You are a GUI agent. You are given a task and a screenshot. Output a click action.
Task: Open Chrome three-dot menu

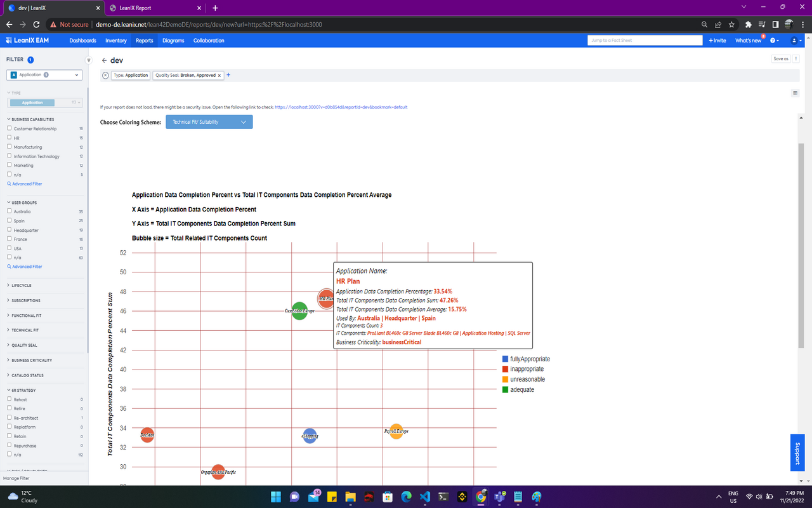pyautogui.click(x=804, y=24)
